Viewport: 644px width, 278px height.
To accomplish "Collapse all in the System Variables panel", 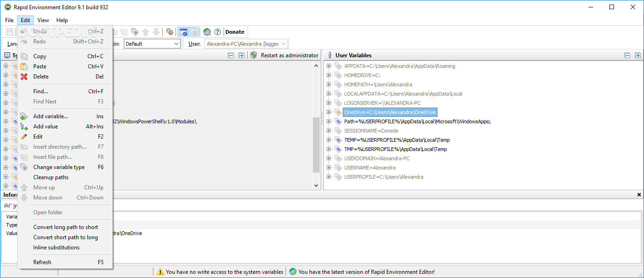I will [231, 55].
